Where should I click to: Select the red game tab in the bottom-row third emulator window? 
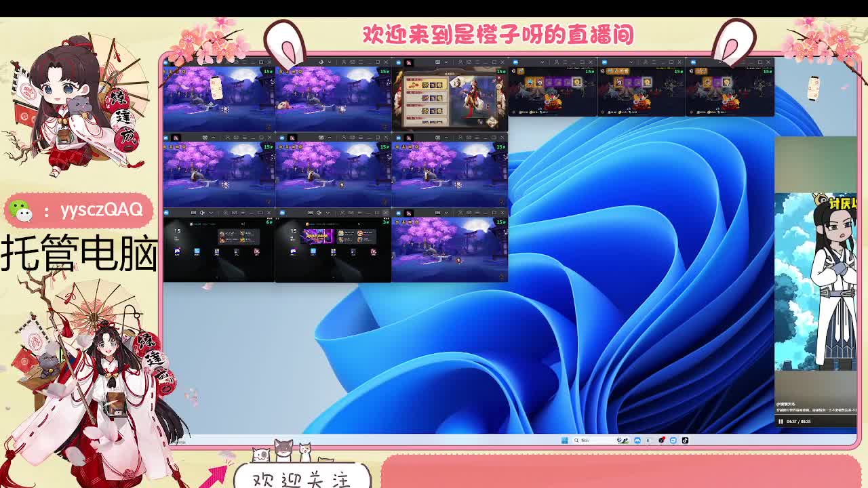[x=409, y=213]
